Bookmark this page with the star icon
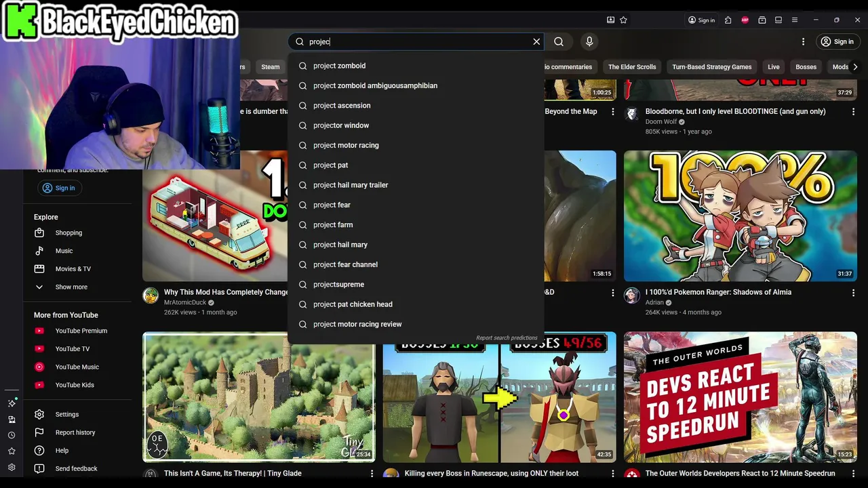Viewport: 868px width, 488px height. pos(623,20)
